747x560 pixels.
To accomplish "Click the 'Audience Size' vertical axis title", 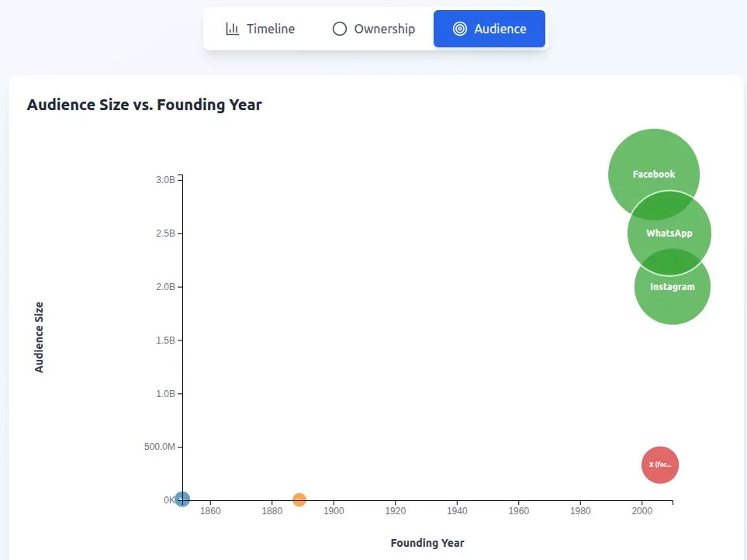I will tap(39, 337).
